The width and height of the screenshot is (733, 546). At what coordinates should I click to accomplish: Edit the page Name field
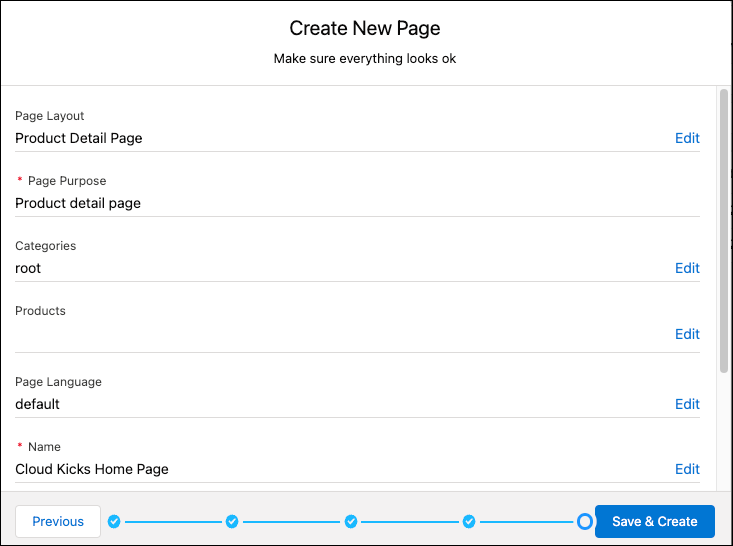click(x=687, y=469)
